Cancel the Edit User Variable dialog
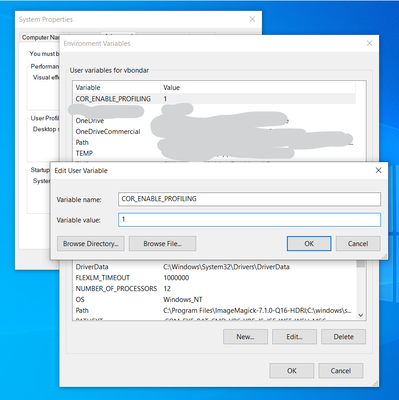The image size is (399, 400). click(358, 244)
